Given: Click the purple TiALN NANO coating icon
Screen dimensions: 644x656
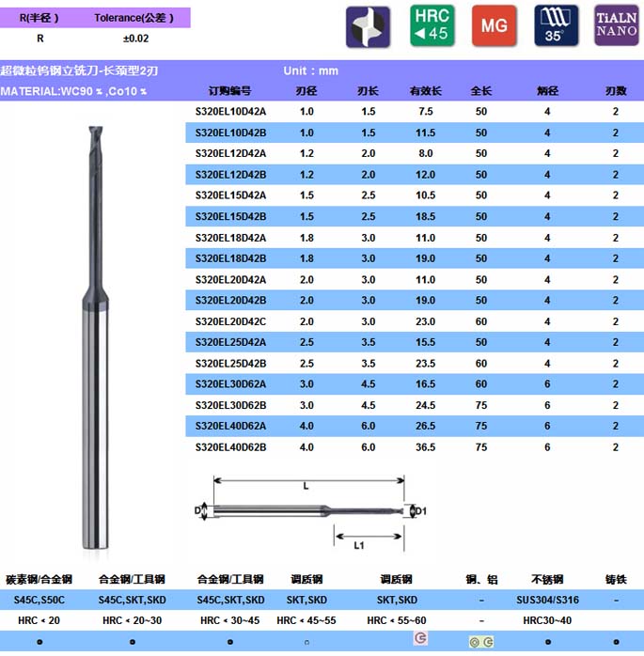Looking at the screenshot, I should (x=617, y=26).
